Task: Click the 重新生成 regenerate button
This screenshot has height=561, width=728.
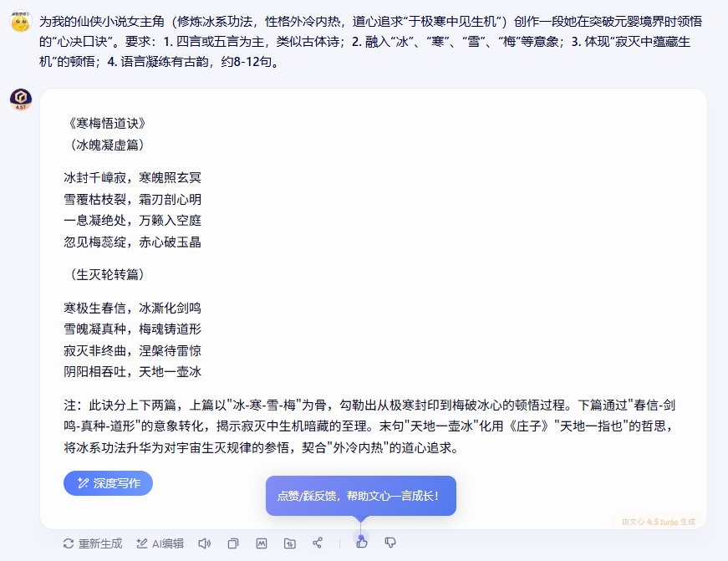Action: tap(93, 543)
